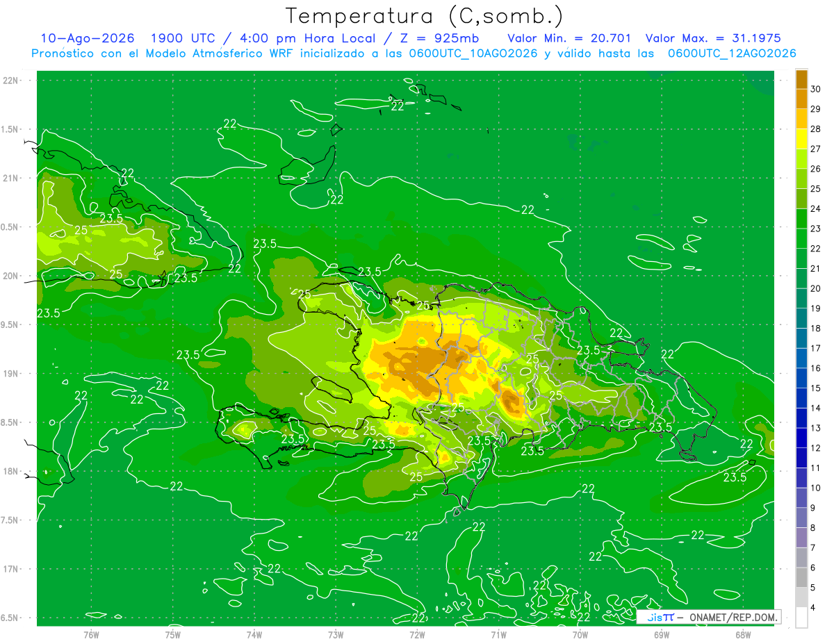
Task: Click the '24' value on color scale
Action: (x=815, y=208)
